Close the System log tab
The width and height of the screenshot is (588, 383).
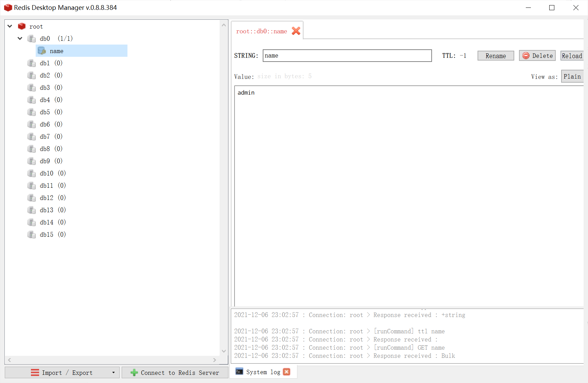coord(287,372)
